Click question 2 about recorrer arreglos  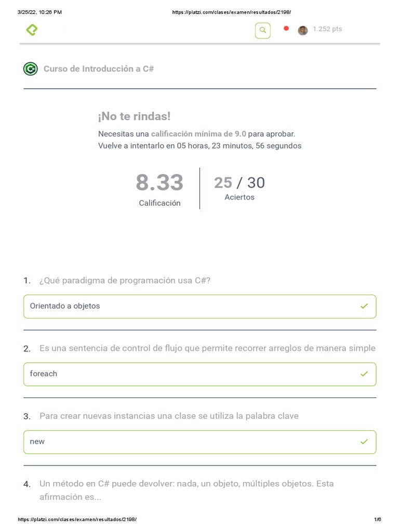(207, 348)
